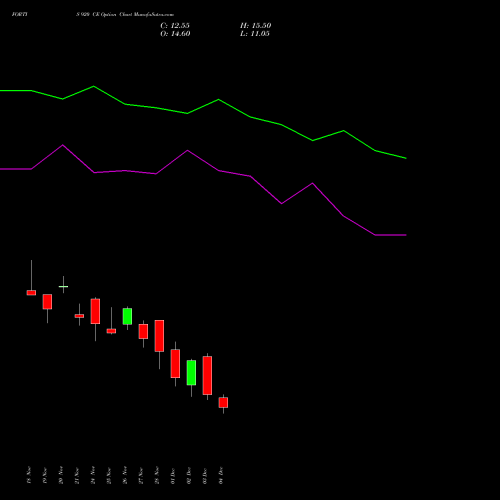The image size is (500, 500).
Task: Click the FORTI symbol title text
Action: coord(20,14)
